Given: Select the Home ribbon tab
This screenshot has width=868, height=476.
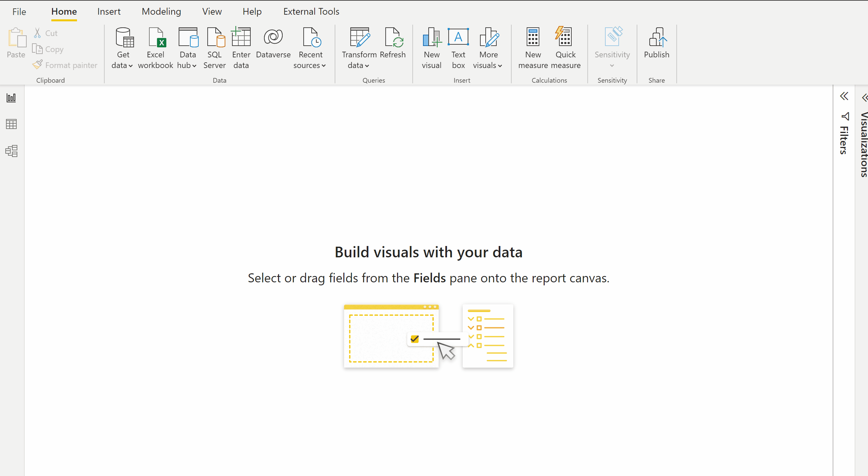Looking at the screenshot, I should [64, 12].
